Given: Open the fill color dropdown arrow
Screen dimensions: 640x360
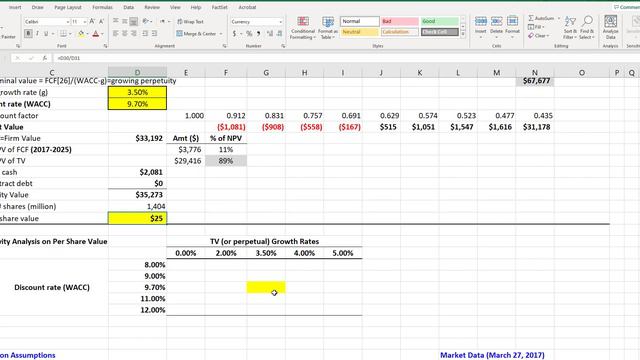Looking at the screenshot, I should tap(87, 34).
